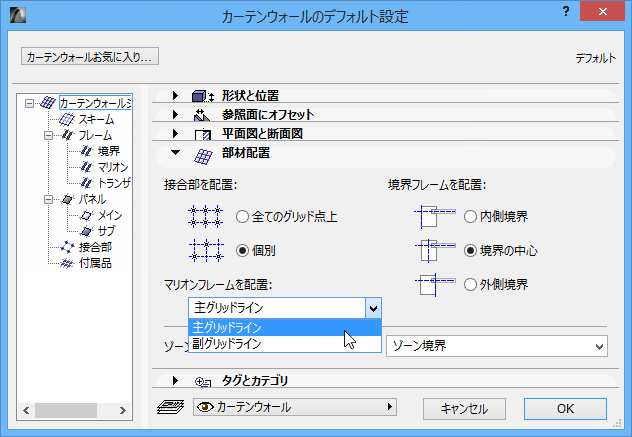
Task: Click the tree panel scroll right arrow
Action: 123,410
